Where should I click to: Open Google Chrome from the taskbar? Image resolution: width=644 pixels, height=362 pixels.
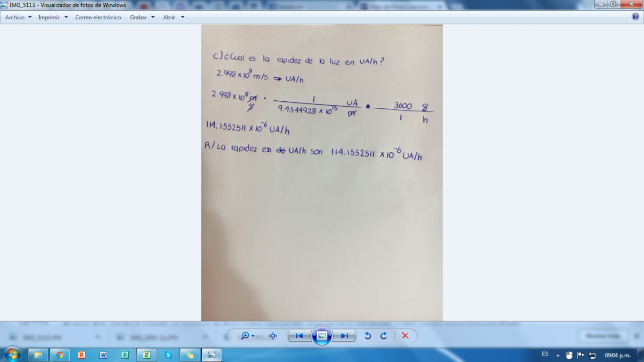(x=60, y=355)
